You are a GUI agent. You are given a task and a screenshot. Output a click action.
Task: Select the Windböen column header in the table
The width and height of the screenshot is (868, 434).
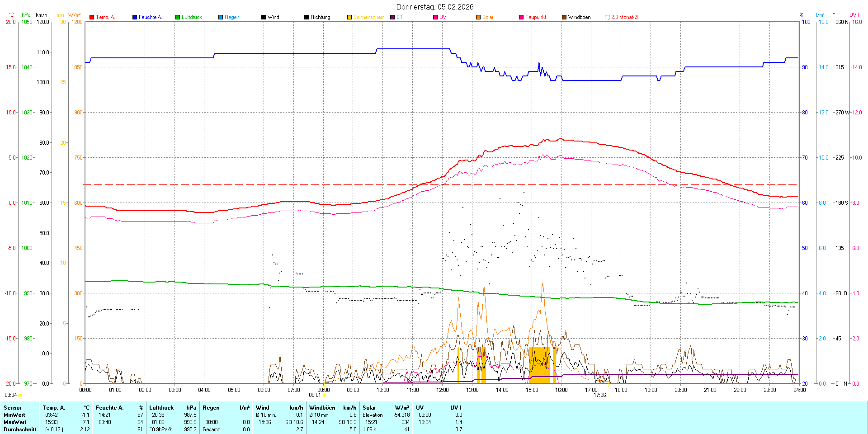(322, 408)
